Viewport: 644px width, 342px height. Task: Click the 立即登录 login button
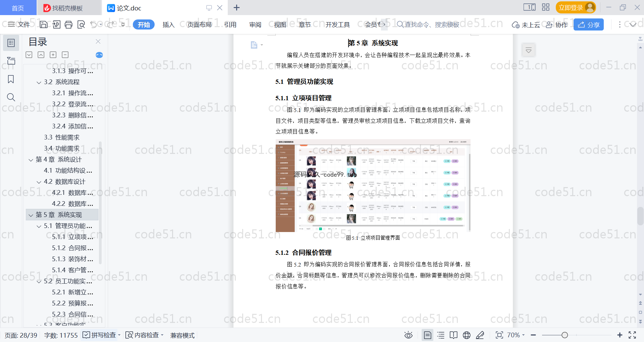click(x=576, y=7)
